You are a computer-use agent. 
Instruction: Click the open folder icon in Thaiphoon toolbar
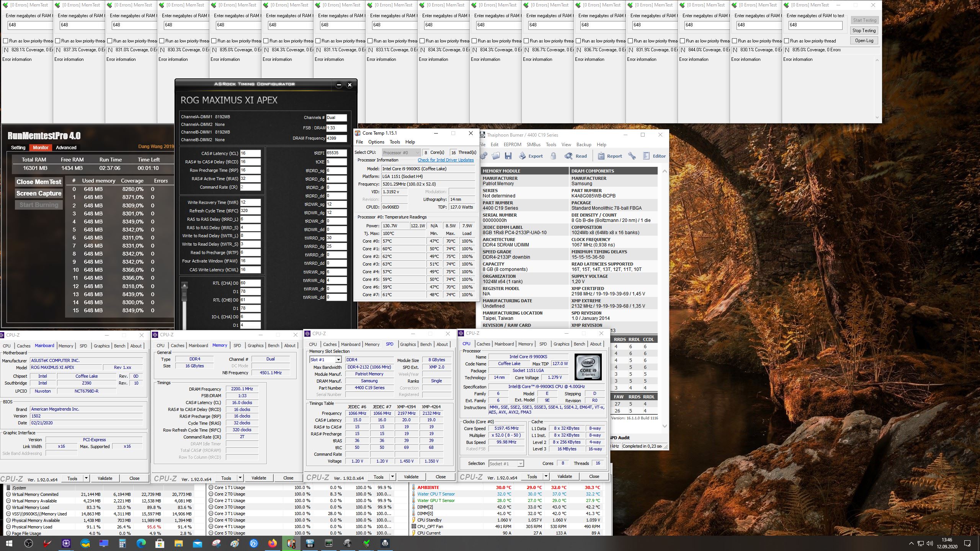pyautogui.click(x=496, y=156)
